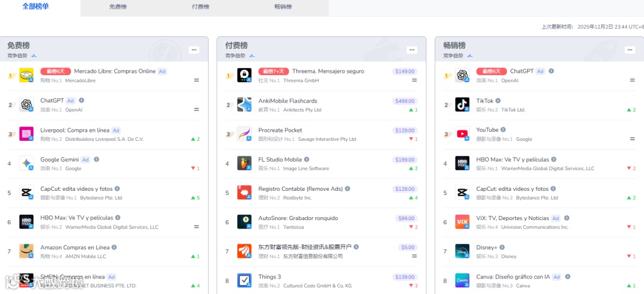Open the 东方财富领先版 app icon

click(244, 251)
